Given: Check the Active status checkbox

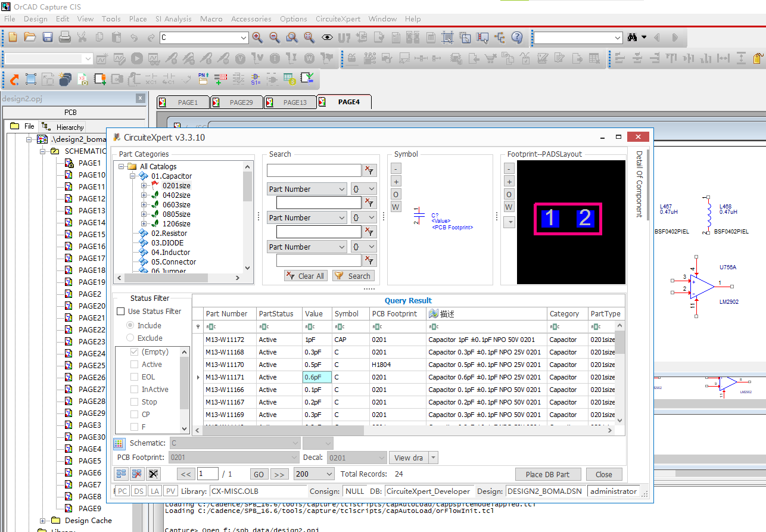Looking at the screenshot, I should coord(134,365).
